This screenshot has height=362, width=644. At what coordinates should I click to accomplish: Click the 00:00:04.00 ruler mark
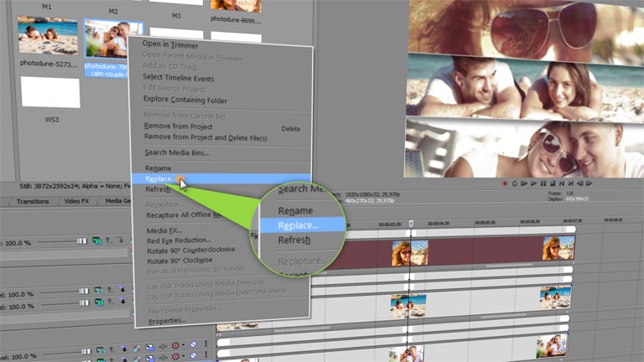pyautogui.click(x=439, y=224)
